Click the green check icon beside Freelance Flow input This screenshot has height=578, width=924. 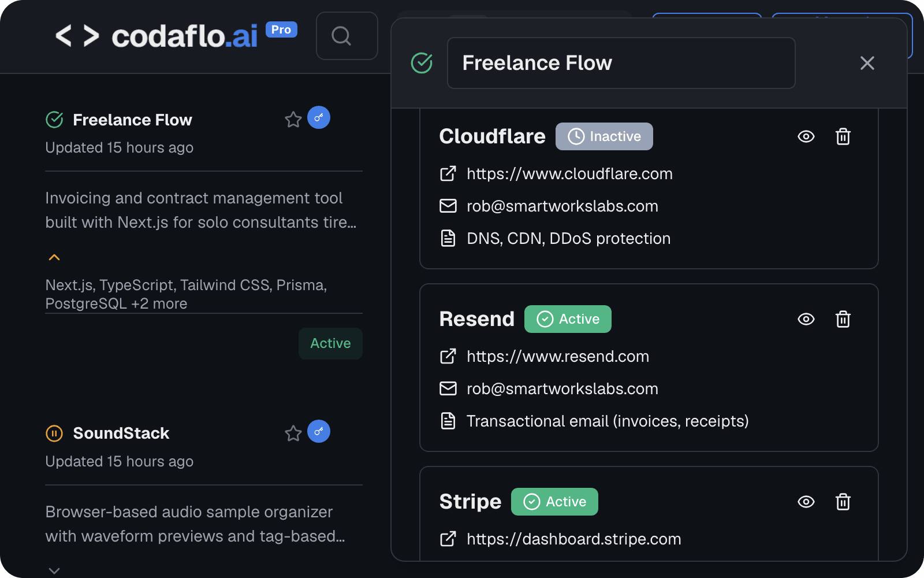pos(422,62)
